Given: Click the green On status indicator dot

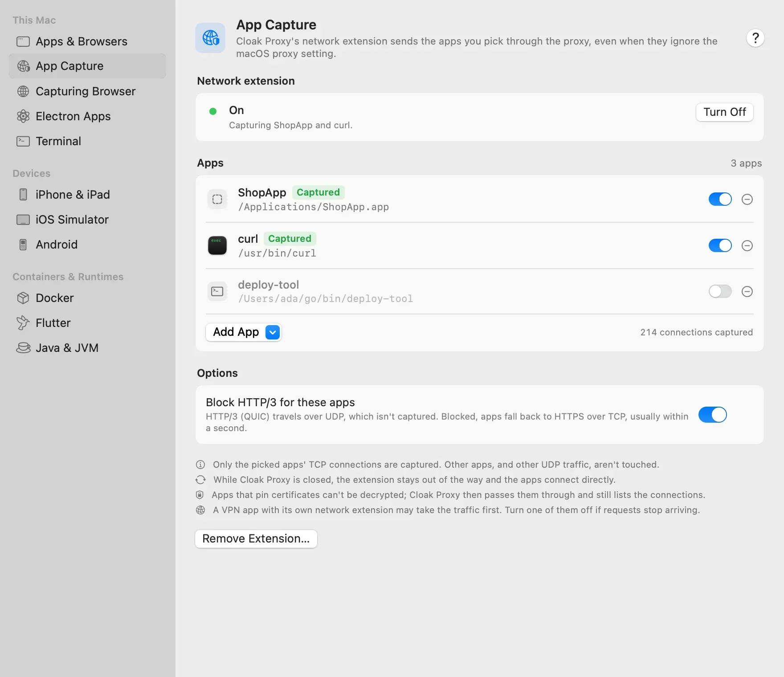Looking at the screenshot, I should click(x=213, y=111).
